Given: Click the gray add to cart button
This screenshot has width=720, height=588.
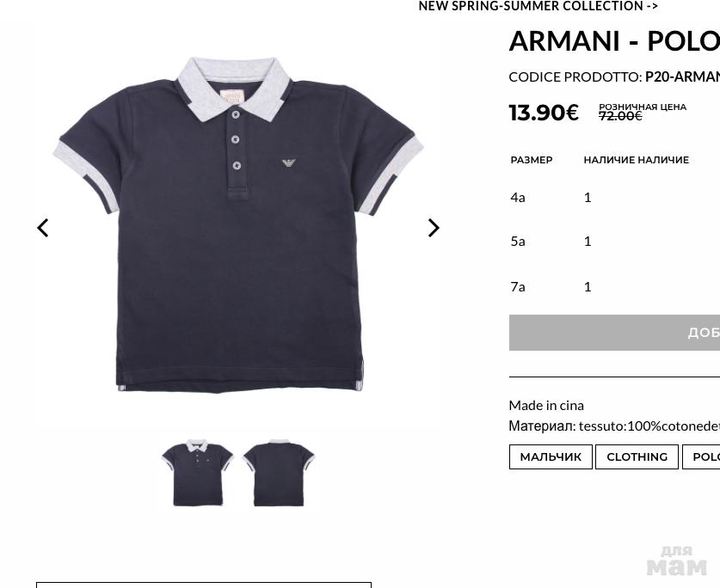Looking at the screenshot, I should [614, 333].
